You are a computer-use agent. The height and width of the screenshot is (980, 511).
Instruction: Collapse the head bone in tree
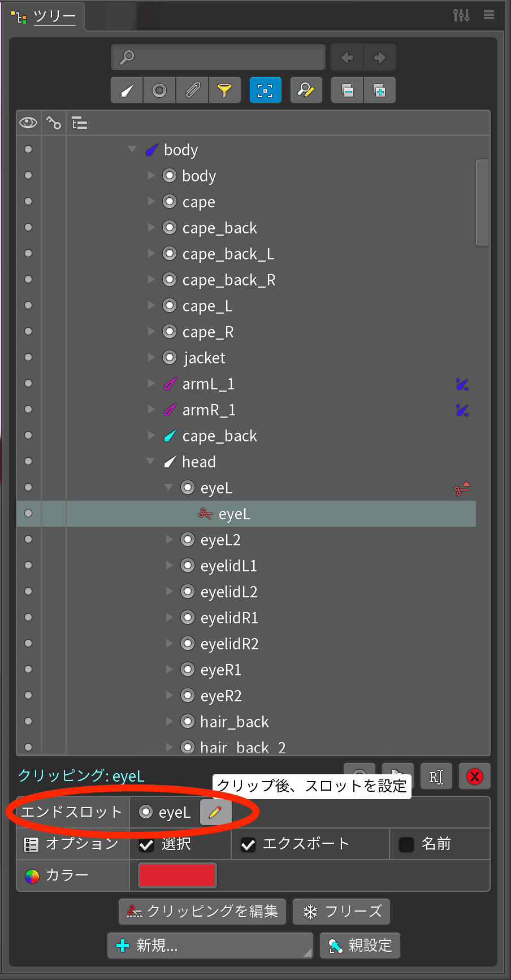pos(150,461)
